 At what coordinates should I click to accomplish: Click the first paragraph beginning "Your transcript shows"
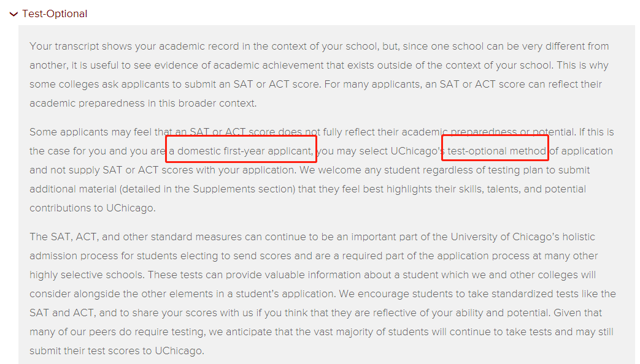pos(319,75)
